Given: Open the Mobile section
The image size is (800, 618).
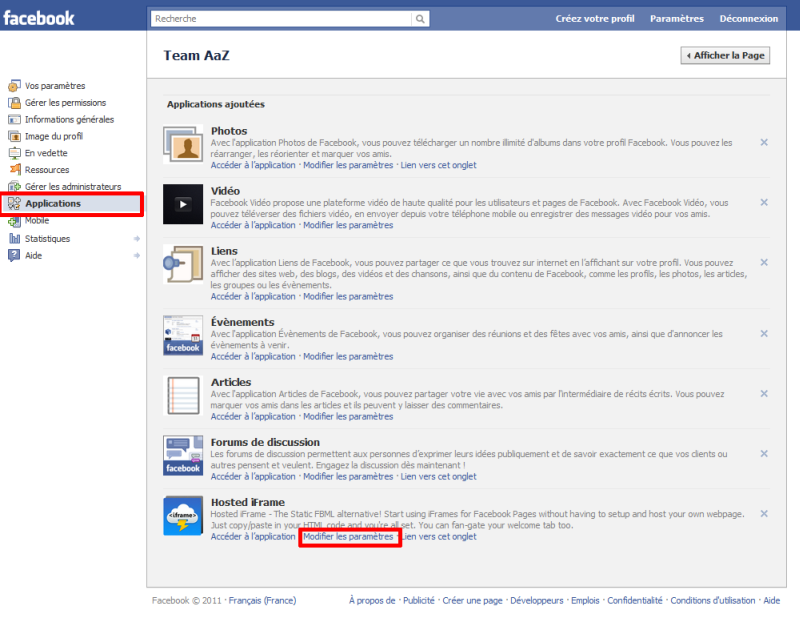Looking at the screenshot, I should pyautogui.click(x=37, y=220).
